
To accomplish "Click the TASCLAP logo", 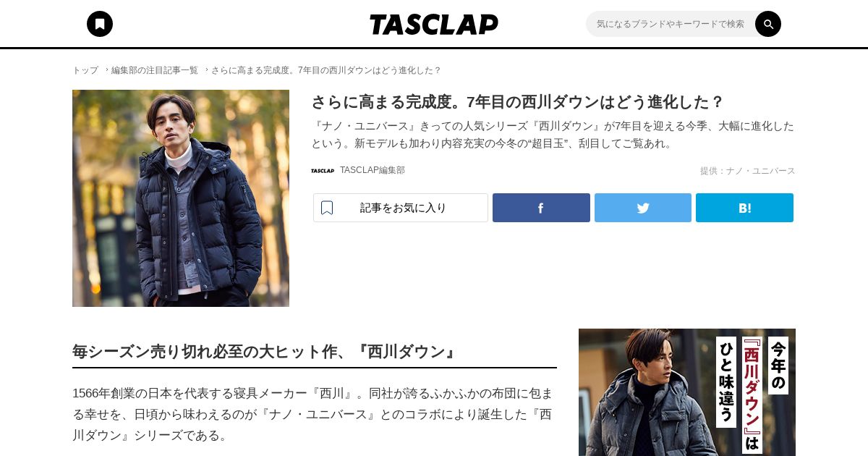I will pos(434,24).
